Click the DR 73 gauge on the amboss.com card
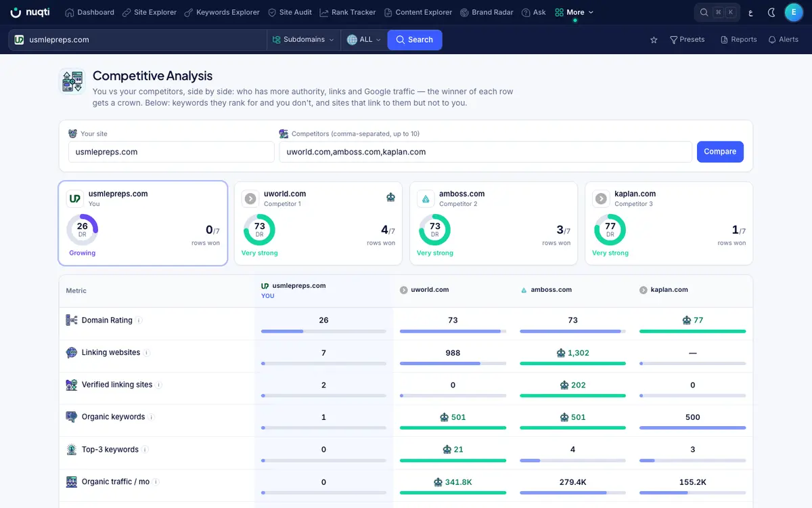 pos(434,230)
